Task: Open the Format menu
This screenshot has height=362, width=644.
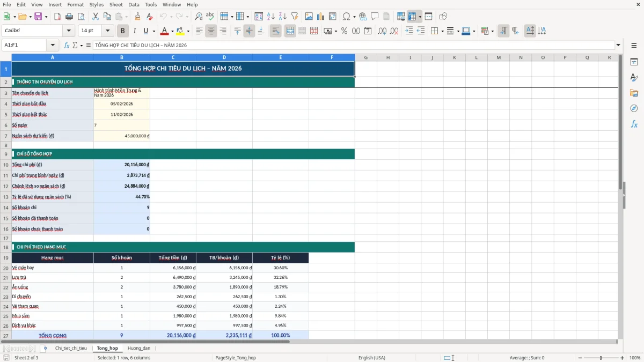Action: tap(75, 4)
